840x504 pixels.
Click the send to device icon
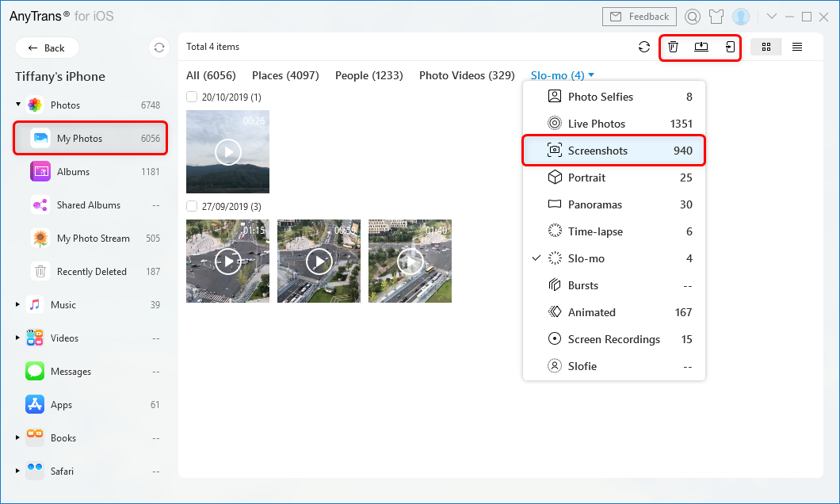coord(730,47)
